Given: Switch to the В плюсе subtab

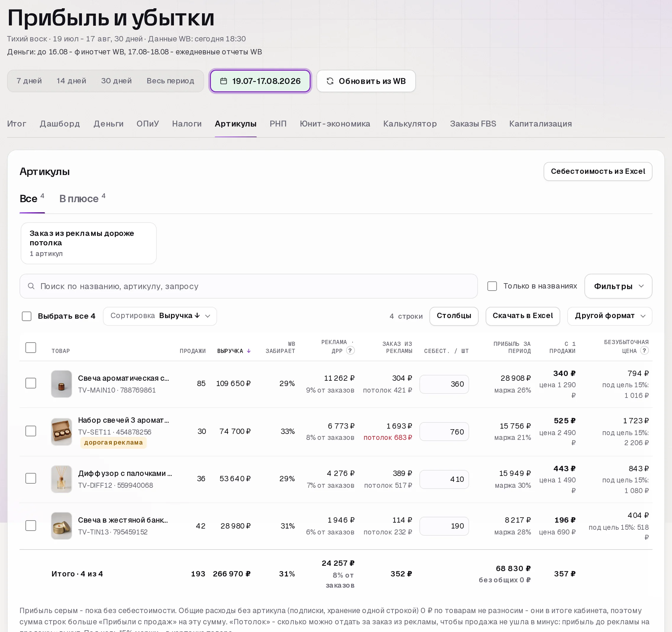Looking at the screenshot, I should pos(82,199).
